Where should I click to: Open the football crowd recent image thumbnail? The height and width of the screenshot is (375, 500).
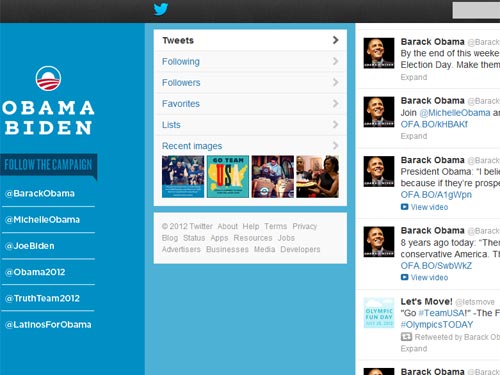tap(183, 177)
